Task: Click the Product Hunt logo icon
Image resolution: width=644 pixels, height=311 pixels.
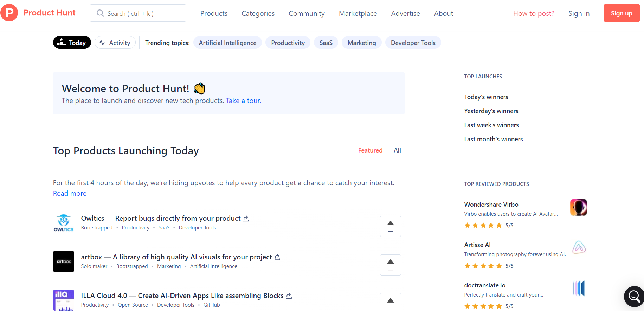Action: point(9,13)
